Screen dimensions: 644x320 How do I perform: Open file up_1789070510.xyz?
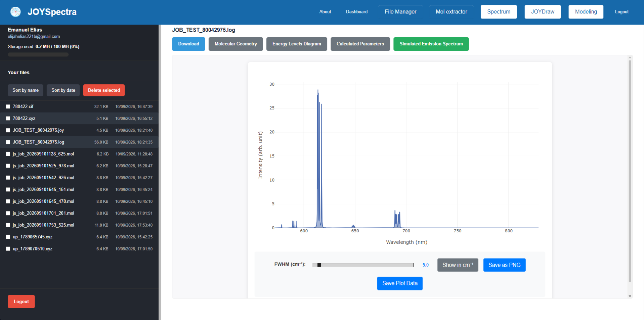33,249
